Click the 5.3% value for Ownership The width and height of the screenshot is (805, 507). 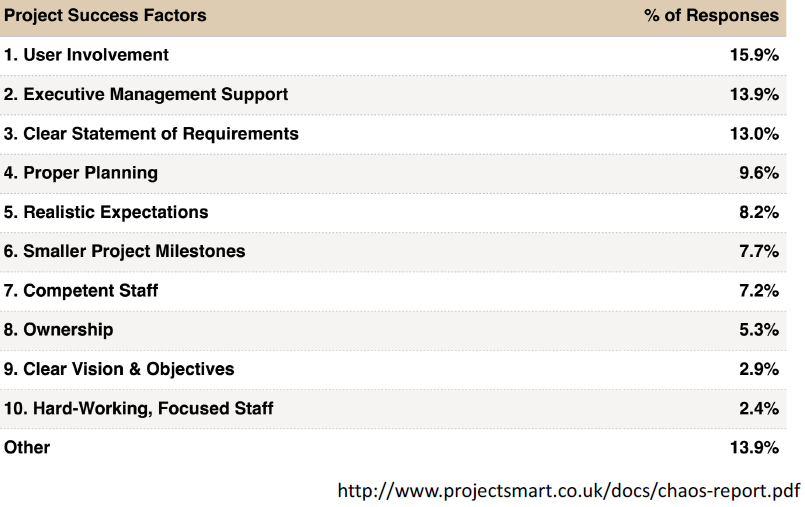point(758,330)
